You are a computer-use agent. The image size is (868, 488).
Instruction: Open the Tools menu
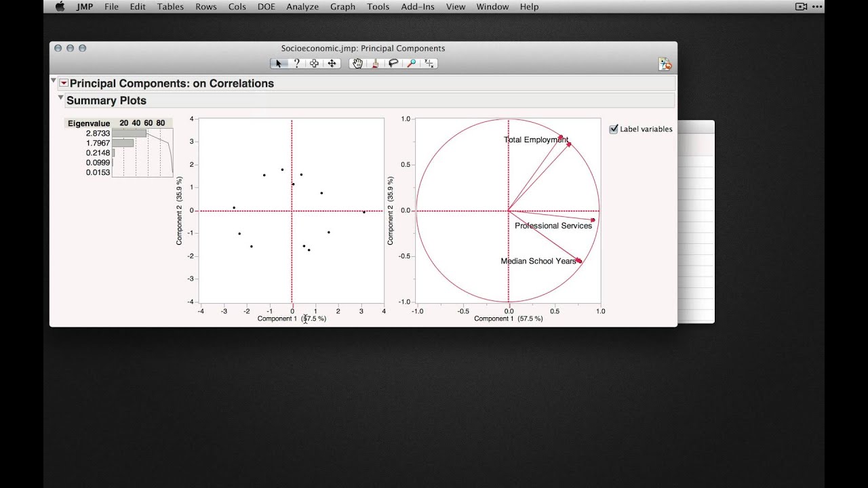[x=378, y=7]
